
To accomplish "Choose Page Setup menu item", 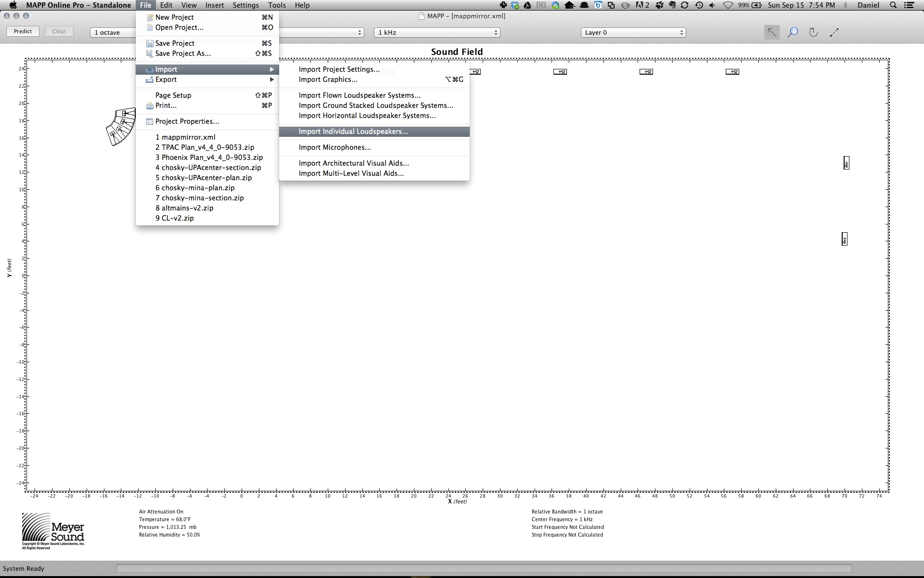I will point(207,95).
